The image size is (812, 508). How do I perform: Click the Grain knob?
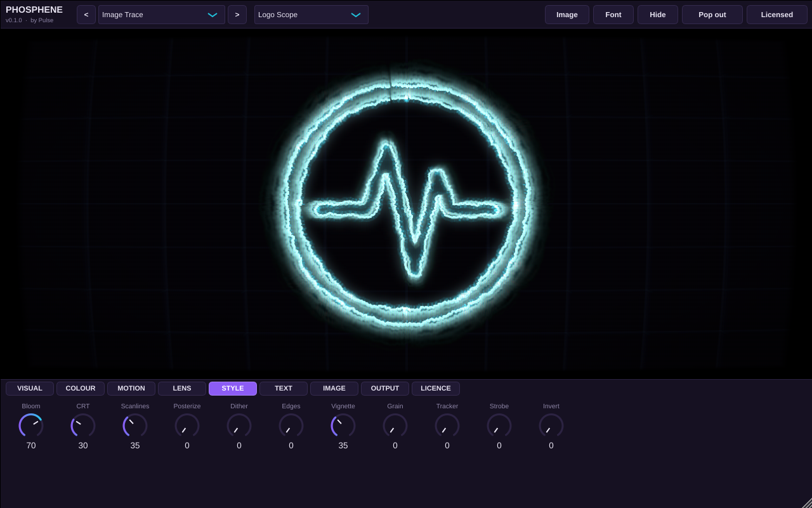coord(395,425)
